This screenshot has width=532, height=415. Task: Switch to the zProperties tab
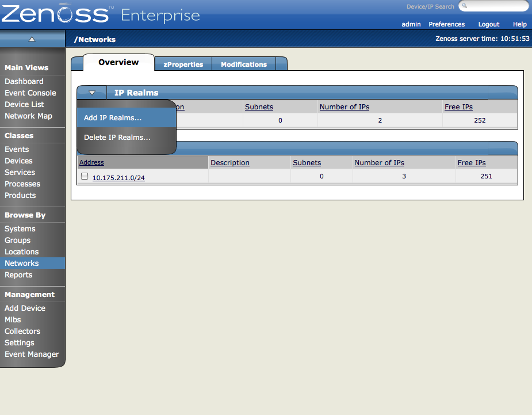point(183,64)
